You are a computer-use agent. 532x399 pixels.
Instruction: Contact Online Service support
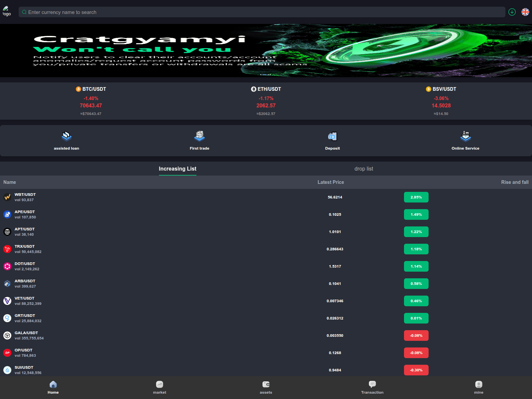465,141
